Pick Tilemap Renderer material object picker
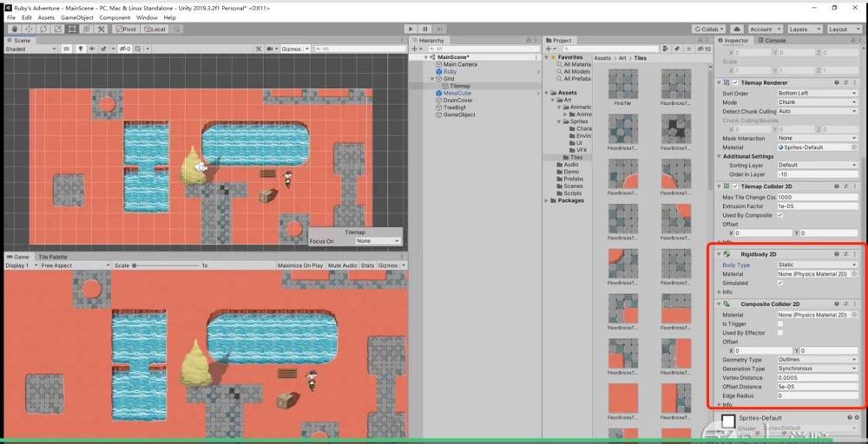This screenshot has height=444, width=868. [x=854, y=147]
